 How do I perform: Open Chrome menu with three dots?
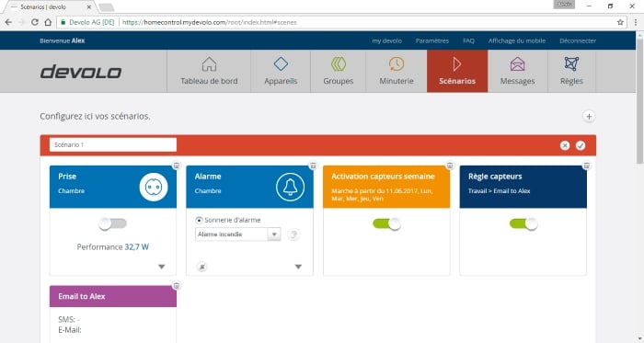point(636,22)
